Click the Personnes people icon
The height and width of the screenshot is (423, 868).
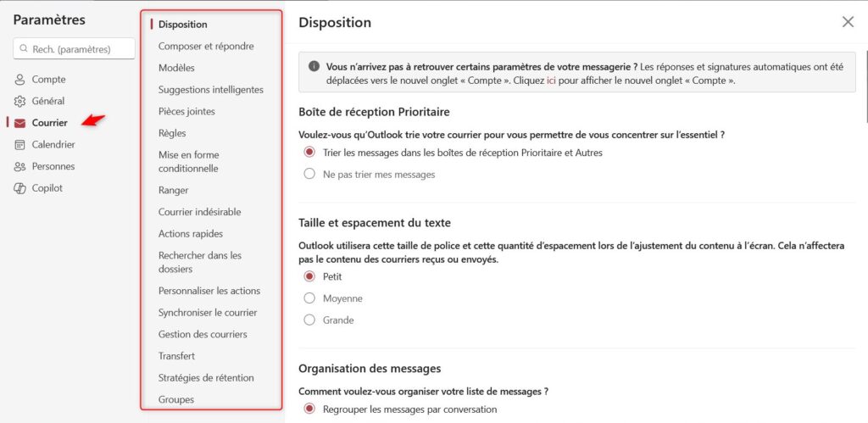coord(19,167)
